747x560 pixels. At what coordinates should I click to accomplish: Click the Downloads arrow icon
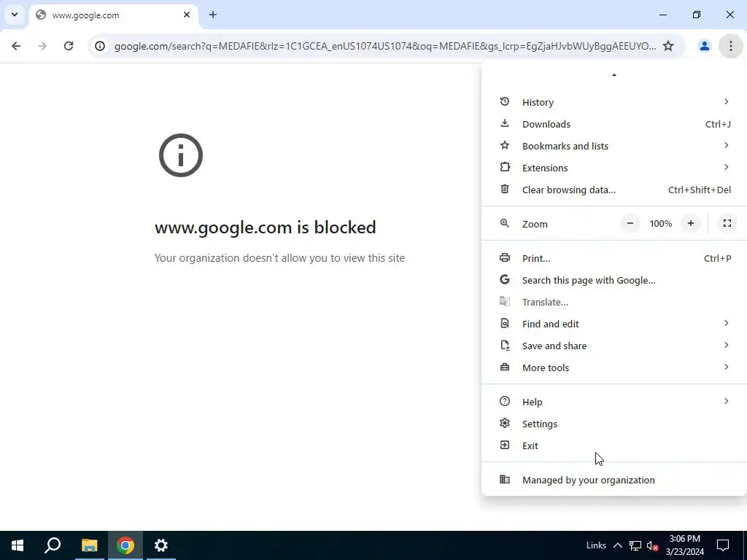click(x=505, y=123)
